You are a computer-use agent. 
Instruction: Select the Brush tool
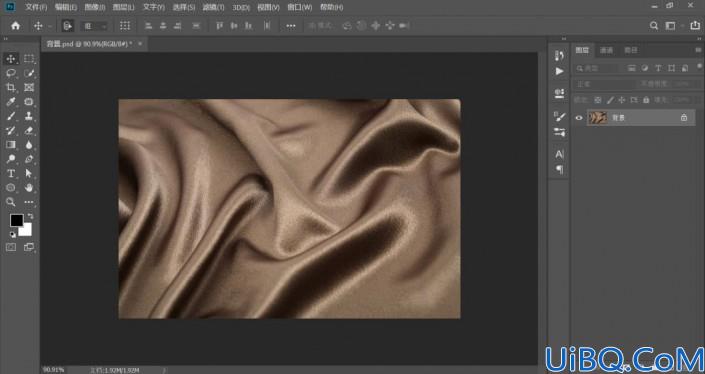[x=11, y=116]
